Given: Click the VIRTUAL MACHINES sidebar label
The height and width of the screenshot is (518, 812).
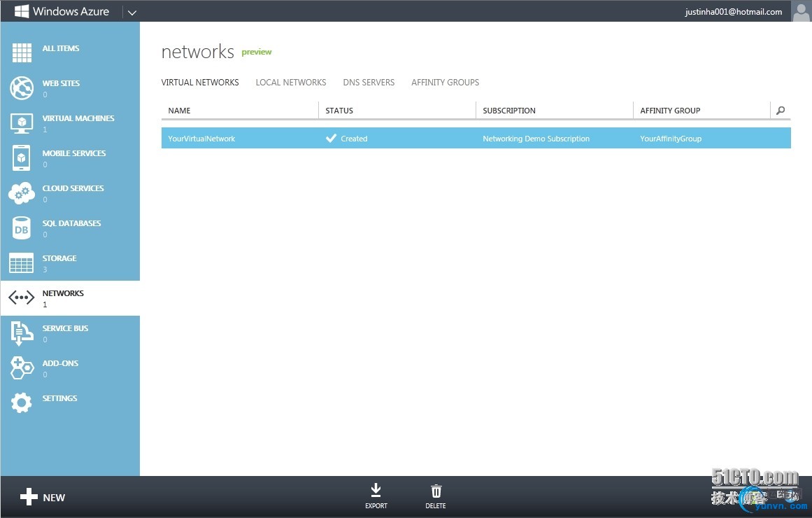Looking at the screenshot, I should pos(78,118).
